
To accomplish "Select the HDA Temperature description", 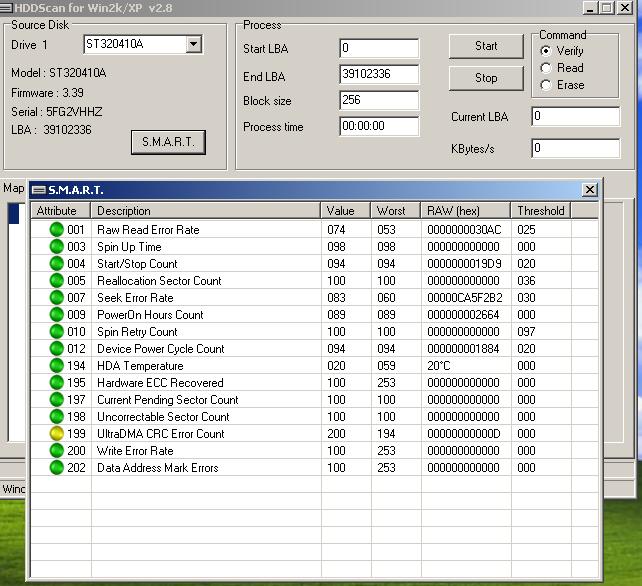I will pyautogui.click(x=140, y=366).
